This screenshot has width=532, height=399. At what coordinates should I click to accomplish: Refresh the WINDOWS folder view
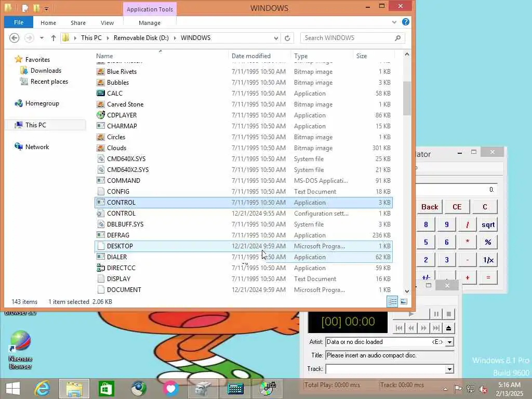point(287,38)
